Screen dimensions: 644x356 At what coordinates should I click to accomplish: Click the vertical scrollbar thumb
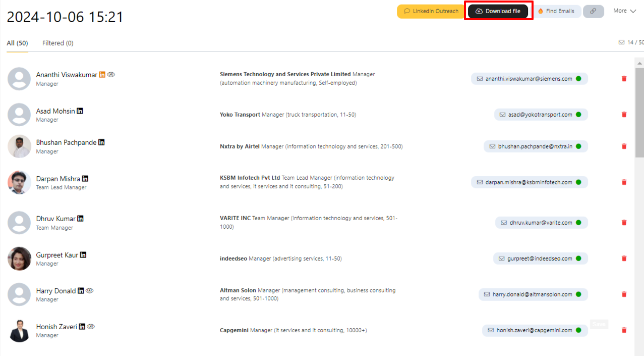point(639,113)
